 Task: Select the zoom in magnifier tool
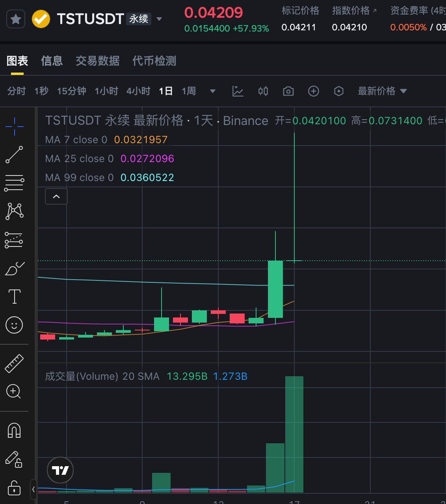[x=13, y=392]
